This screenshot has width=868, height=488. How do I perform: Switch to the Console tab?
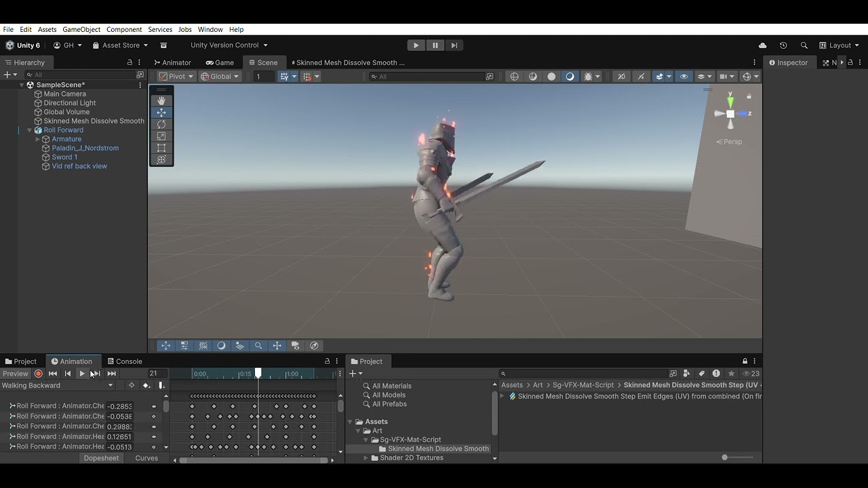tap(125, 361)
